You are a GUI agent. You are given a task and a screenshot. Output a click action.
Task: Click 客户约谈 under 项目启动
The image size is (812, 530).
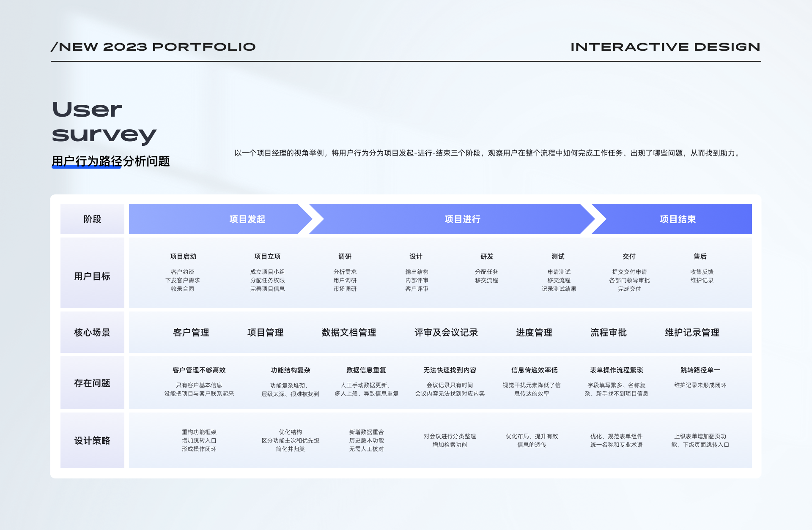[x=183, y=272]
